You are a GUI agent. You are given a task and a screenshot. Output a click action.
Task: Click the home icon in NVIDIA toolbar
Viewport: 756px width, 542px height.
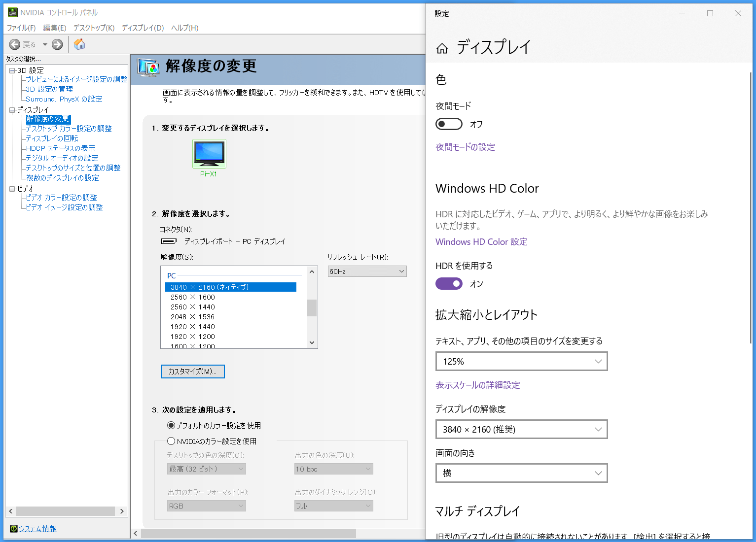point(79,44)
